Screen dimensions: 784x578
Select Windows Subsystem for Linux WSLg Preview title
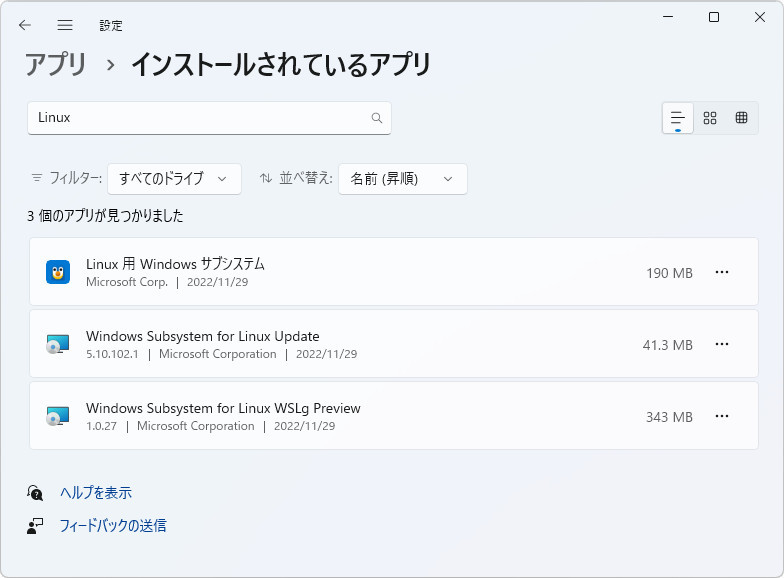(x=223, y=408)
